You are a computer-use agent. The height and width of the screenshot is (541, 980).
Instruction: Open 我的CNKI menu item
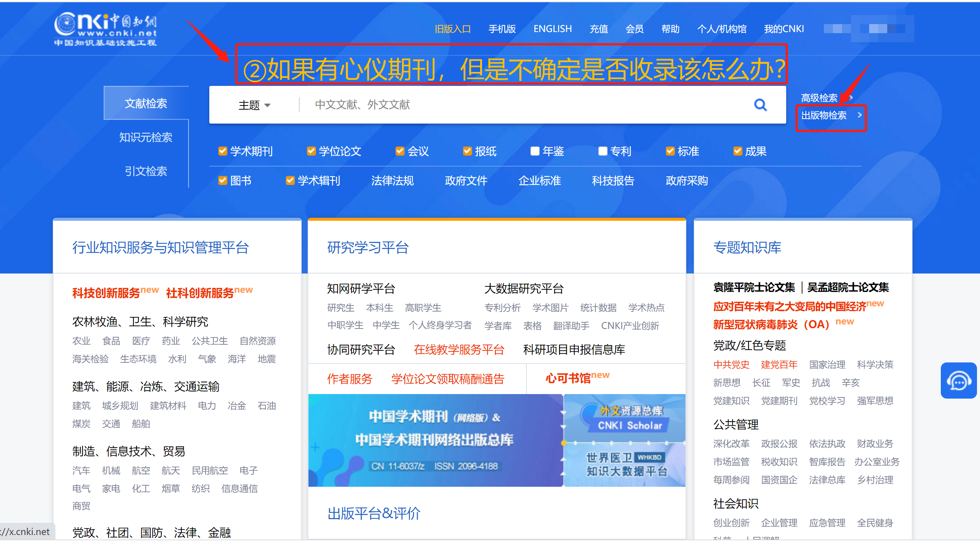(x=784, y=29)
